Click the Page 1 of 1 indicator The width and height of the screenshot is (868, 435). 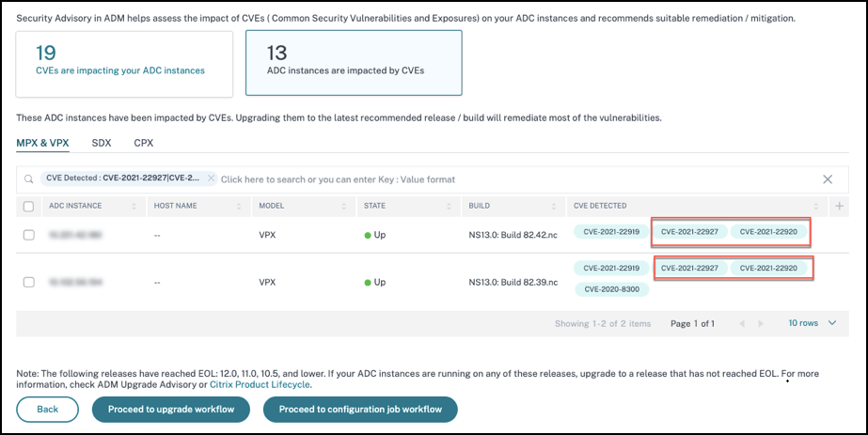(x=692, y=323)
